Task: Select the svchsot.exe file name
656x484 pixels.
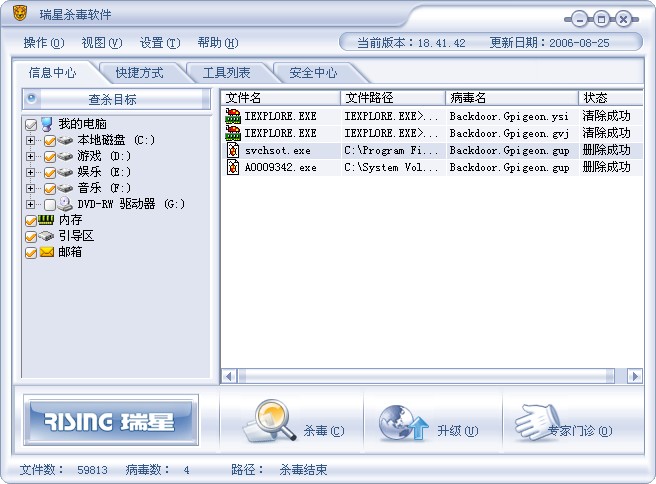Action: tap(278, 151)
